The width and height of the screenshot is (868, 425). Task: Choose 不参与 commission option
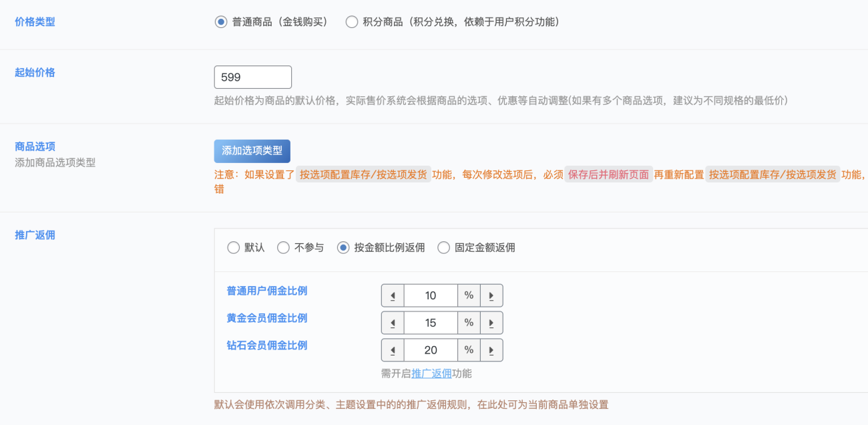point(283,247)
